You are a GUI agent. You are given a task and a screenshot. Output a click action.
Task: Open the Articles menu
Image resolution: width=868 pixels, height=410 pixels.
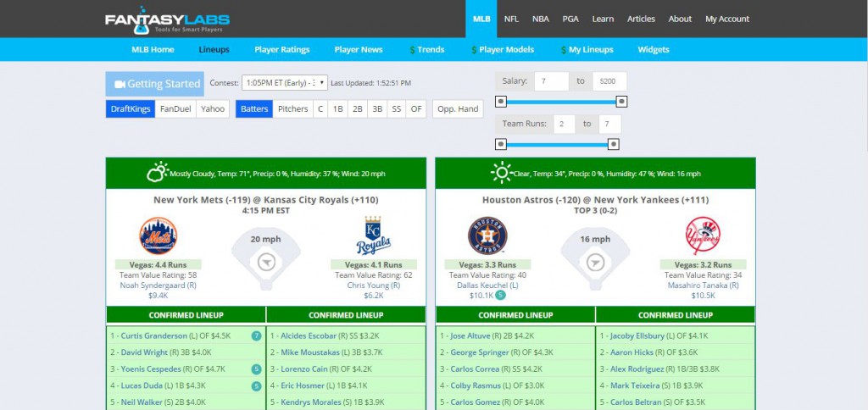click(641, 19)
